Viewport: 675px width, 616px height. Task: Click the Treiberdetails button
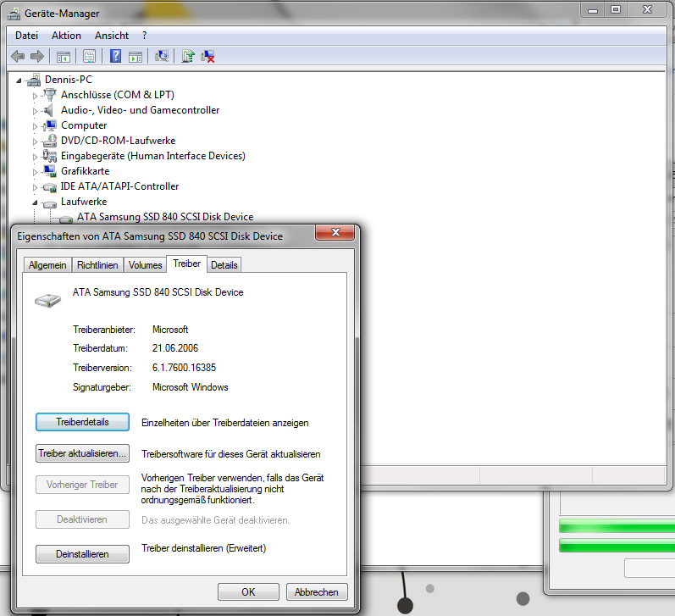tap(82, 422)
